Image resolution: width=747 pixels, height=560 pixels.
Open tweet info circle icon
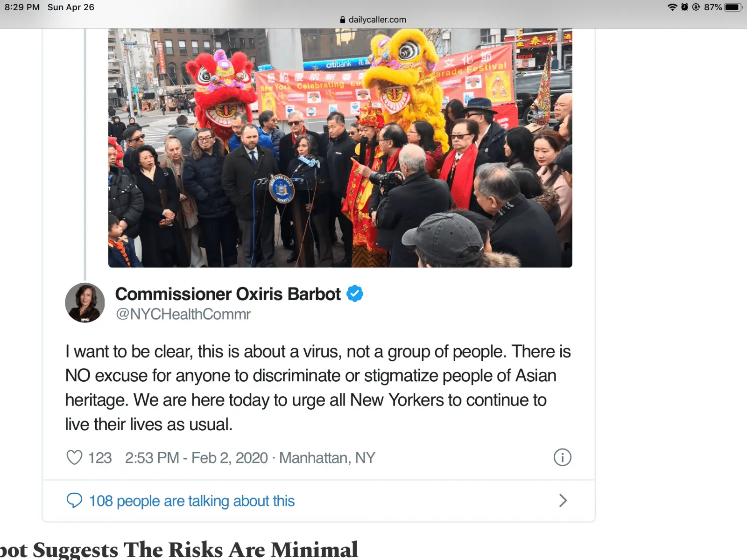click(562, 457)
